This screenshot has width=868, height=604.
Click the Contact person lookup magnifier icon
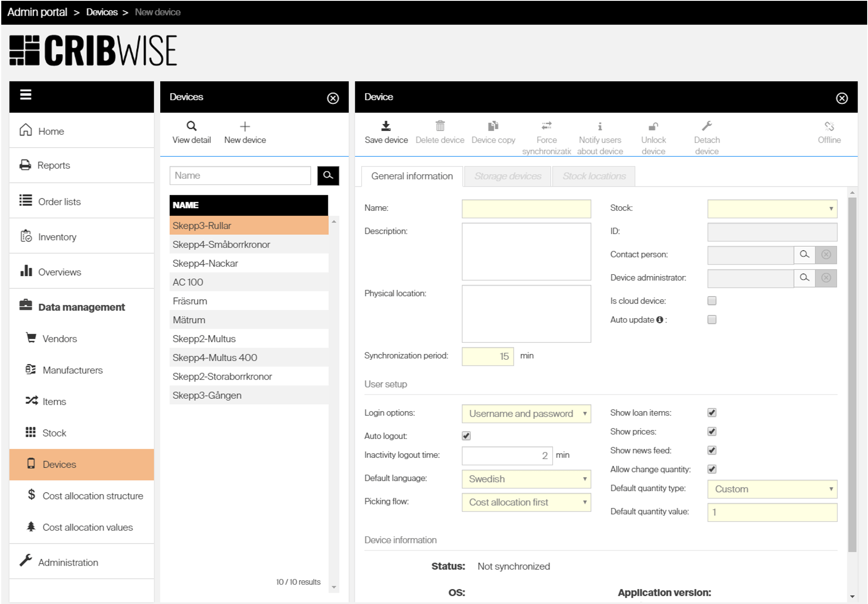click(804, 255)
